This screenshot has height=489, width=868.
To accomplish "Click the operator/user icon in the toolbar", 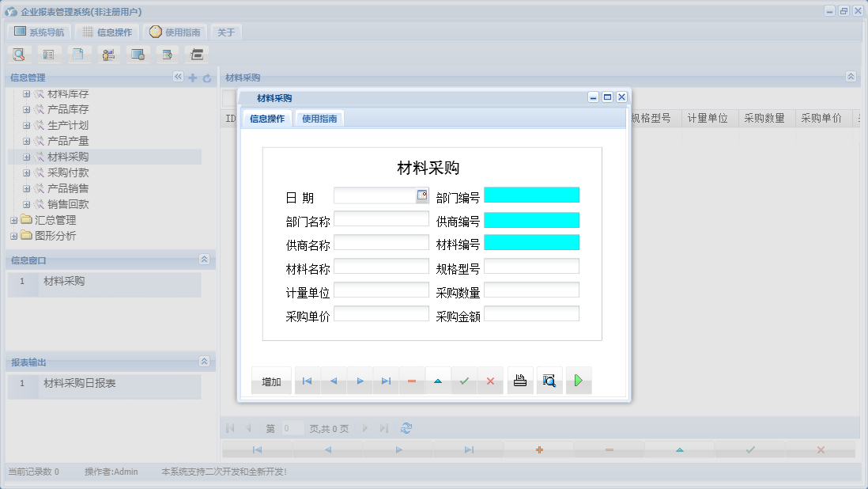I will (x=108, y=54).
